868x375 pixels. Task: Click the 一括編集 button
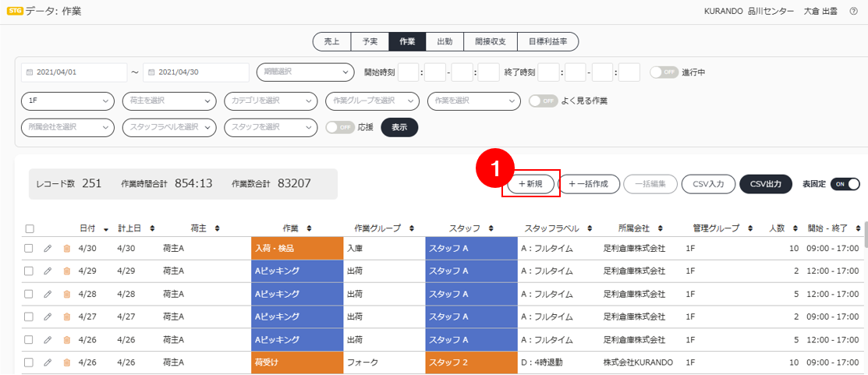coord(650,184)
